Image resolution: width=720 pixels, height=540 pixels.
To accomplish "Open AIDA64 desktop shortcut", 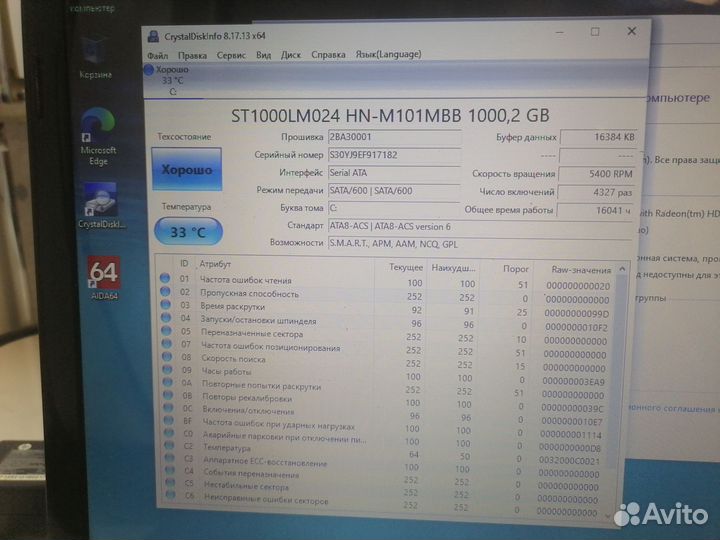I will click(x=104, y=278).
